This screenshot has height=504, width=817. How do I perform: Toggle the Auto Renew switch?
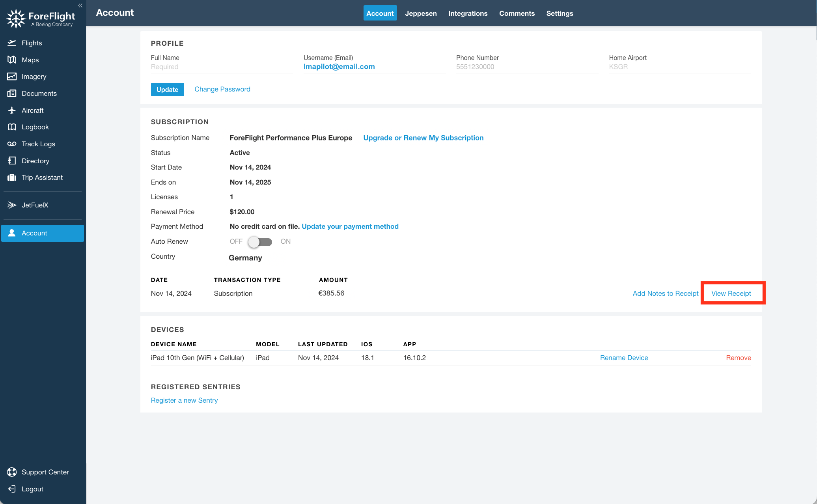coord(260,242)
